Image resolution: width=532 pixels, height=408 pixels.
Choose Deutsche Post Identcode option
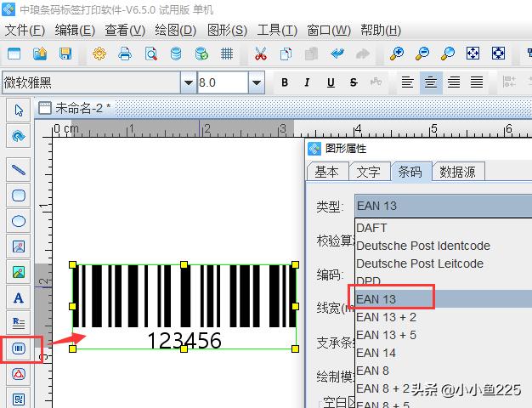pyautogui.click(x=443, y=246)
